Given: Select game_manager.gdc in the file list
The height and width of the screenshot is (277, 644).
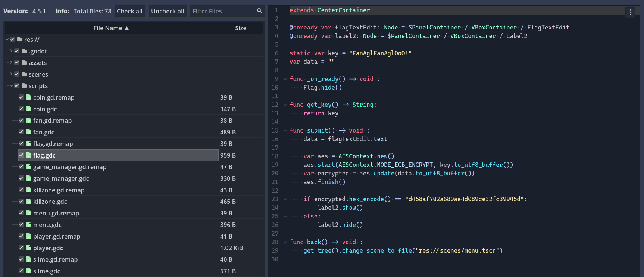Looking at the screenshot, I should click(x=61, y=178).
